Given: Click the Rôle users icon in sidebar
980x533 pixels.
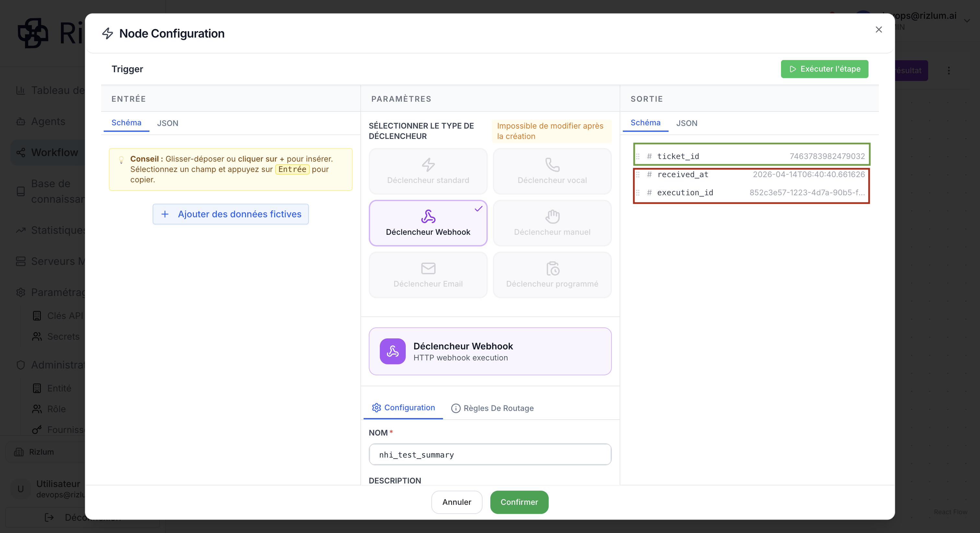Looking at the screenshot, I should tap(37, 409).
